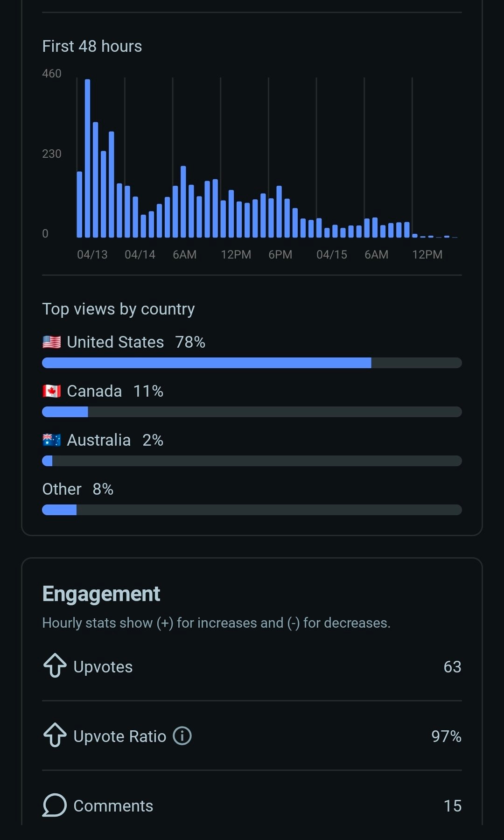
Task: Tap the 04/13 date label on chart
Action: (92, 255)
